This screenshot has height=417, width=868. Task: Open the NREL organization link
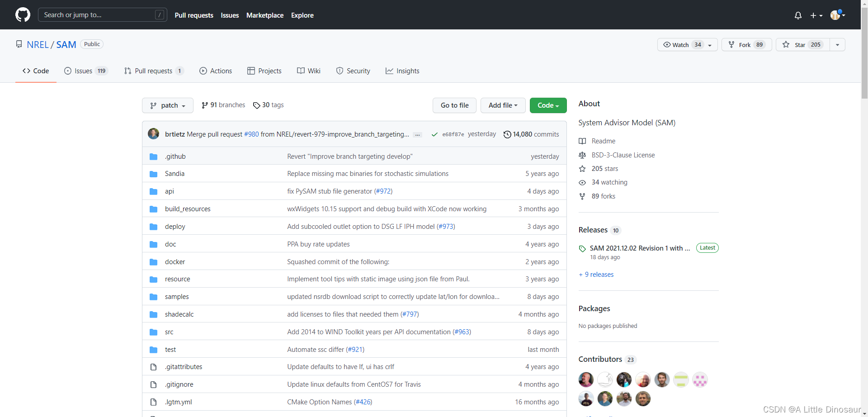38,45
